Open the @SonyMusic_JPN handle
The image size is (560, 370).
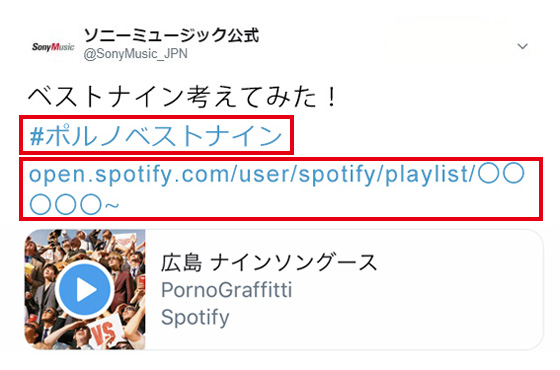135,54
